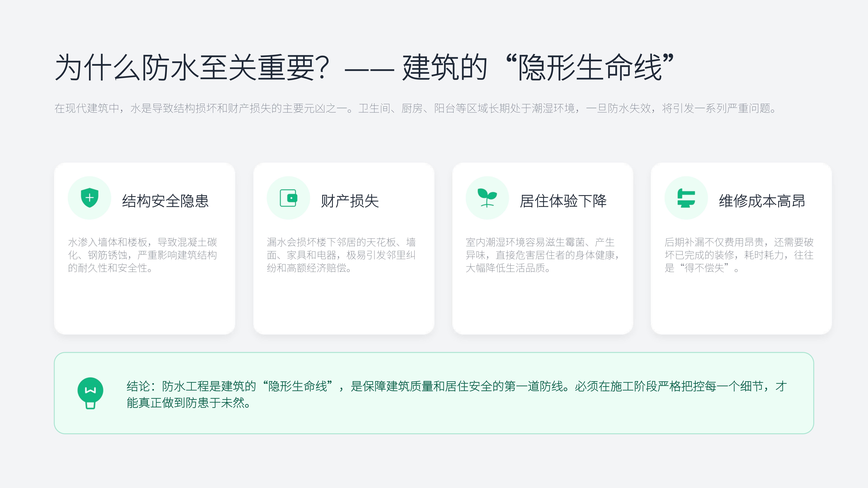This screenshot has width=868, height=488.
Task: Select the 结构安全隐患 card heading
Action: [x=165, y=201]
